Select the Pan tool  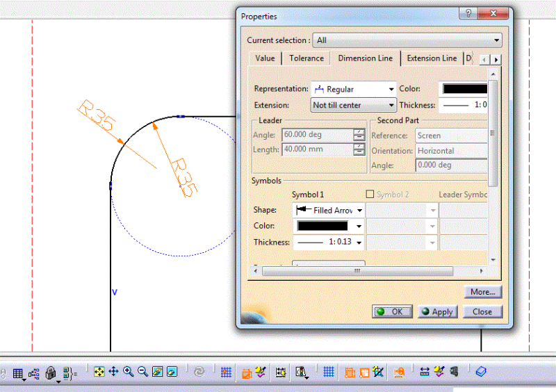coord(113,372)
